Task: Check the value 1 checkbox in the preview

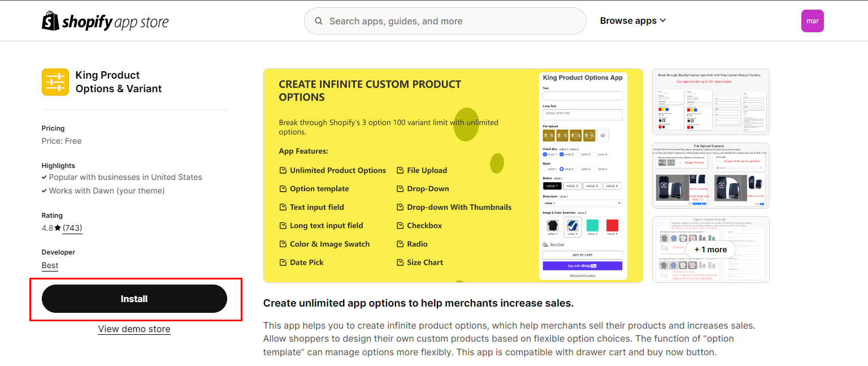Action: (545, 153)
